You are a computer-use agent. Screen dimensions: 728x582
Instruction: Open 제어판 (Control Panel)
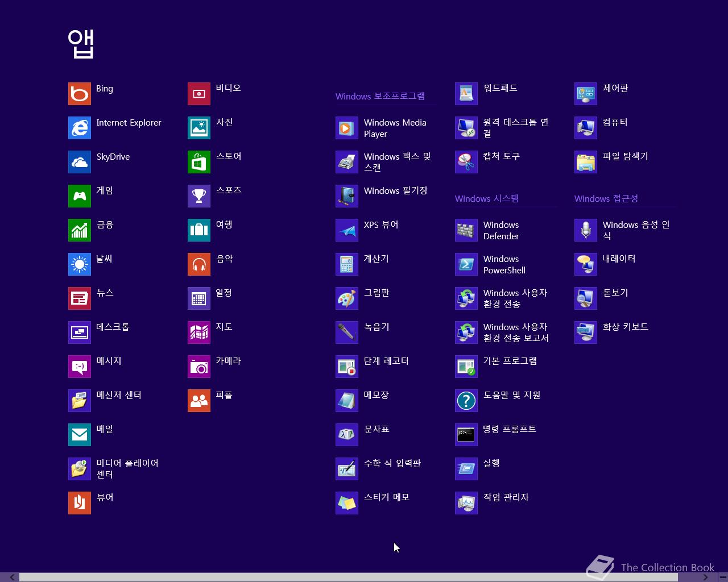click(602, 94)
